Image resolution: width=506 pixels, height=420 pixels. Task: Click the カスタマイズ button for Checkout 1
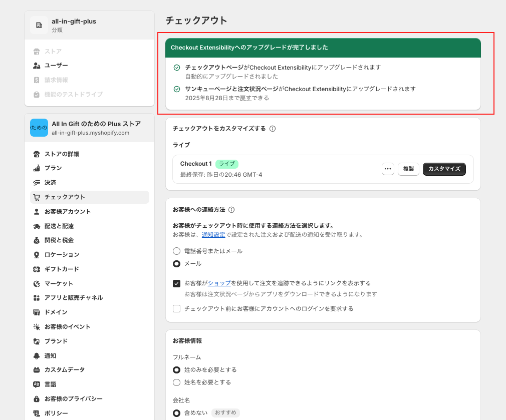point(444,169)
